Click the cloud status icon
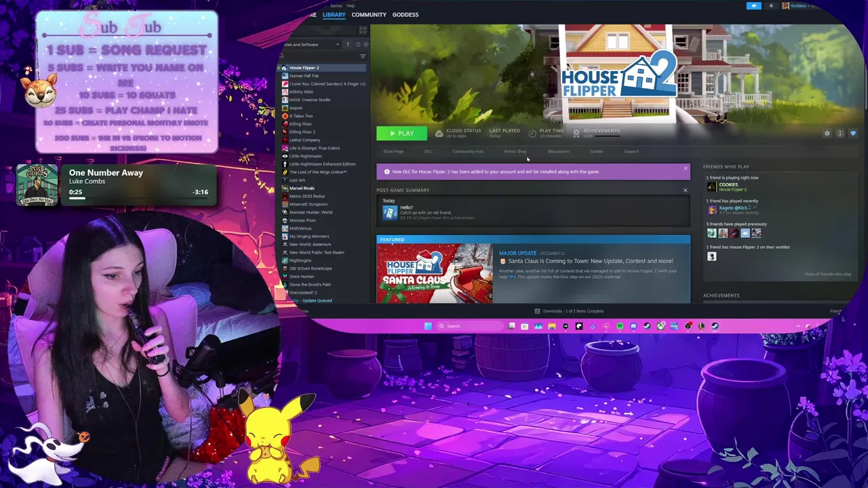The height and width of the screenshot is (488, 868). [x=439, y=134]
